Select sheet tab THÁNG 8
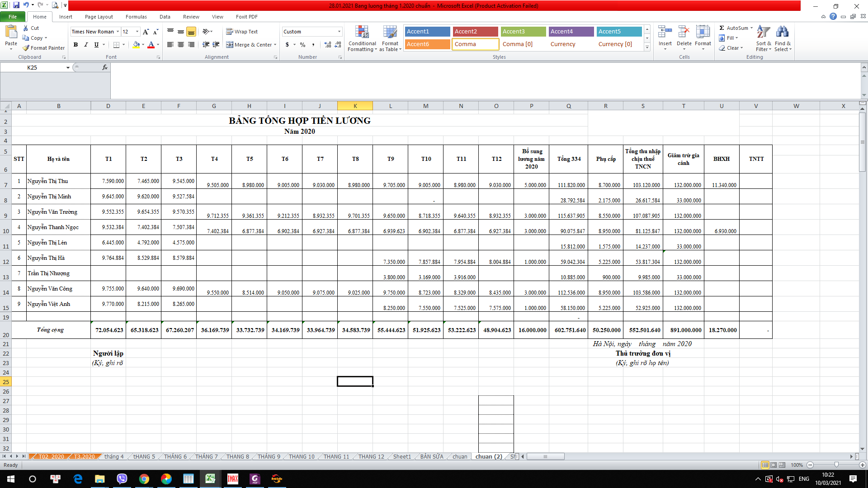 pyautogui.click(x=237, y=457)
